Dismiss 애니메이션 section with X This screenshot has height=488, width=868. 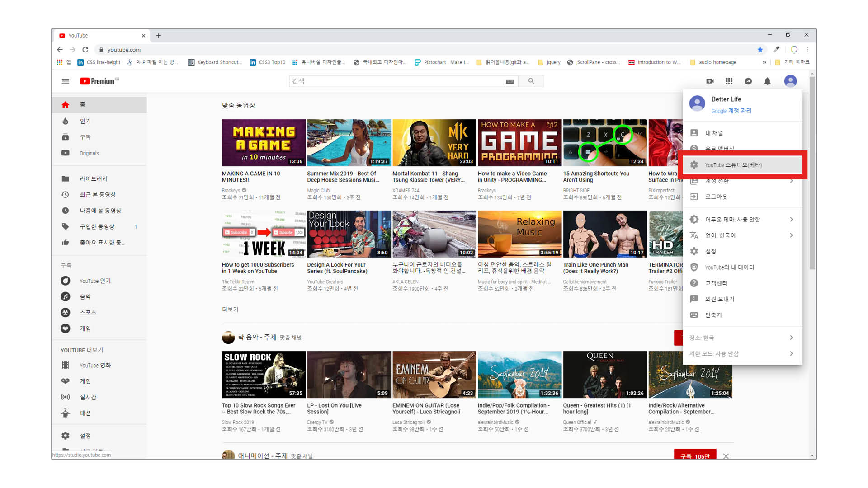pyautogui.click(x=726, y=456)
